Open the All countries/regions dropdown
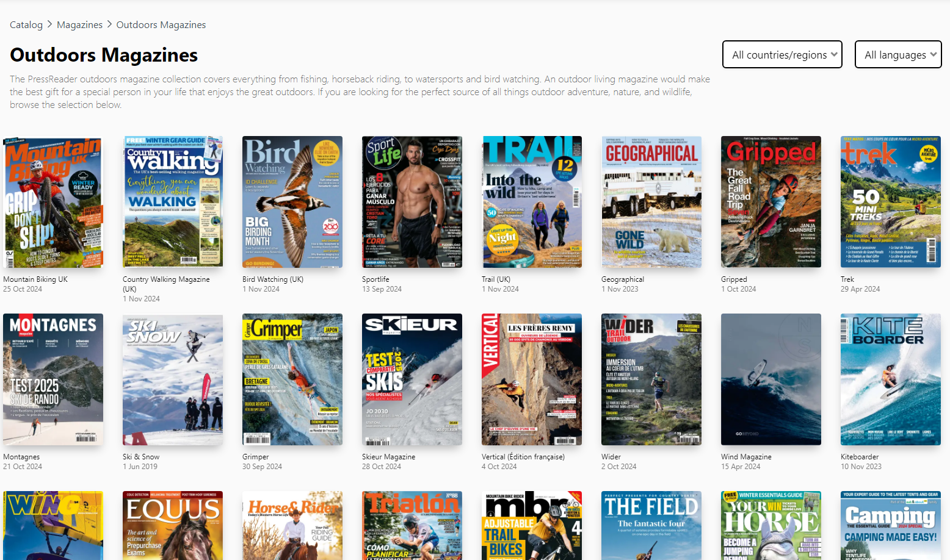Image resolution: width=950 pixels, height=560 pixels. [781, 55]
